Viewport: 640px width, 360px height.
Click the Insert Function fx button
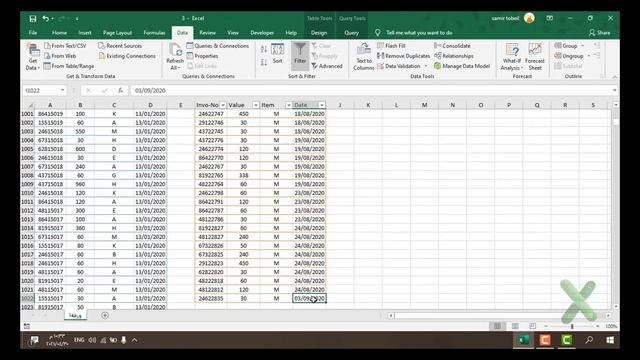point(120,90)
